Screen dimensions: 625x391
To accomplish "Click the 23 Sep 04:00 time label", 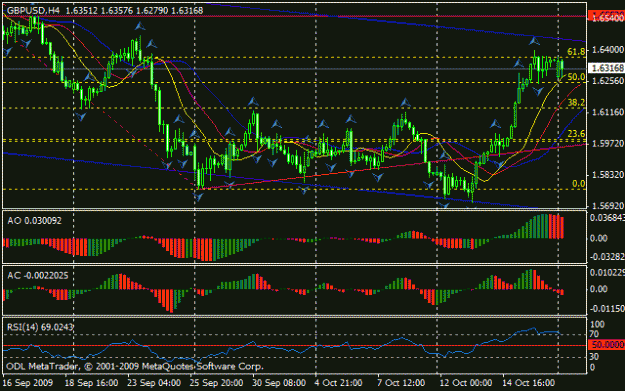I will pos(154,383).
